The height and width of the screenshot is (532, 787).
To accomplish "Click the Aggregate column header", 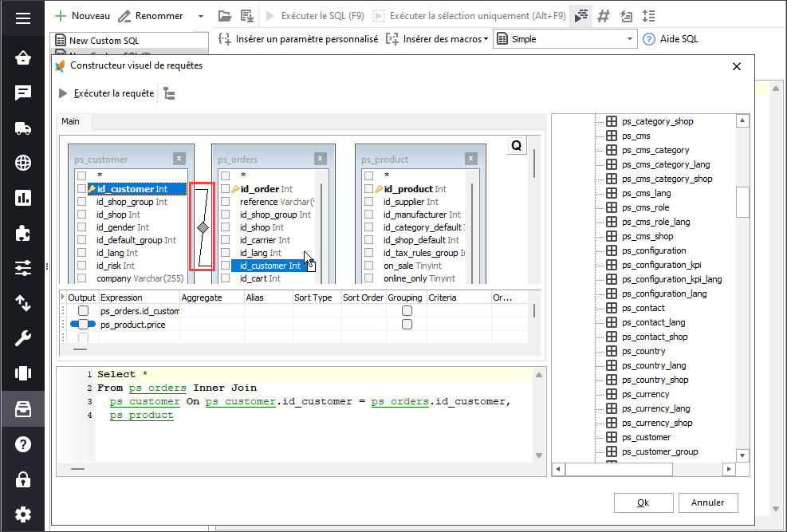I will pos(212,298).
